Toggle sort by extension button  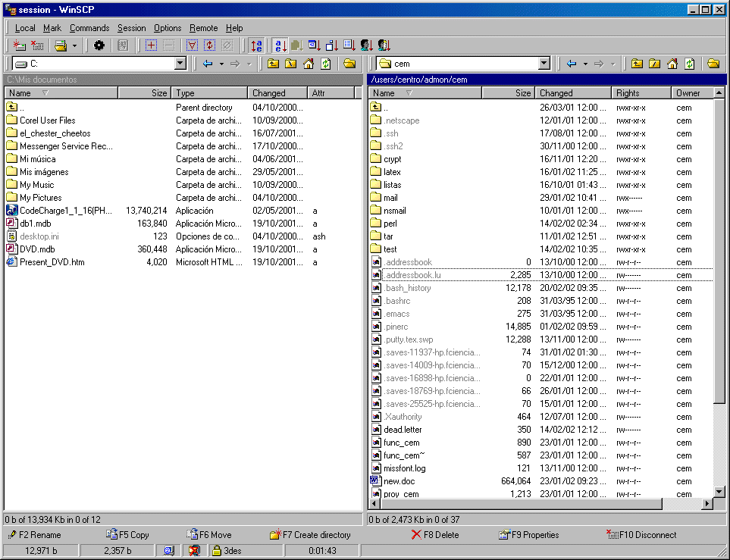coord(296,45)
